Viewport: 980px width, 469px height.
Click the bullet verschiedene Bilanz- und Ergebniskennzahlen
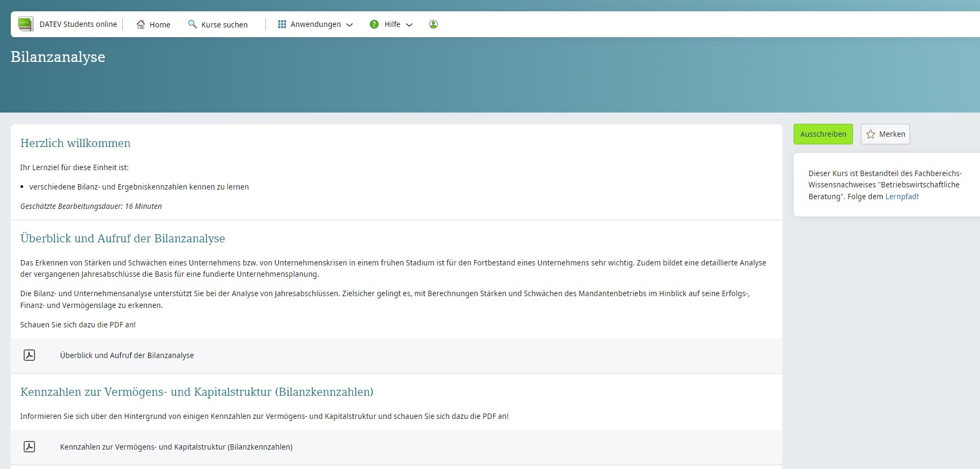(139, 187)
